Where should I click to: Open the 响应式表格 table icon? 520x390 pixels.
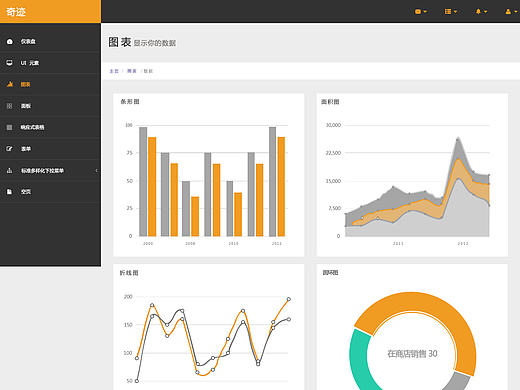[9, 127]
